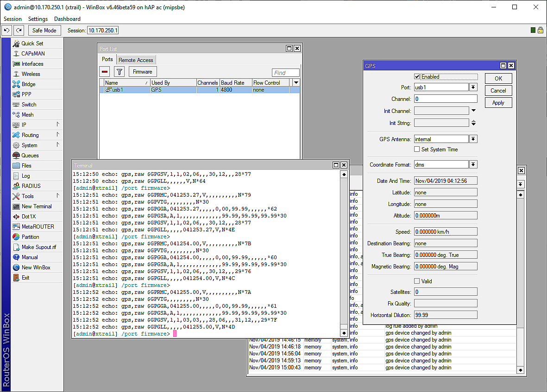
Task: Click Apply in GPS dialog
Action: [498, 103]
